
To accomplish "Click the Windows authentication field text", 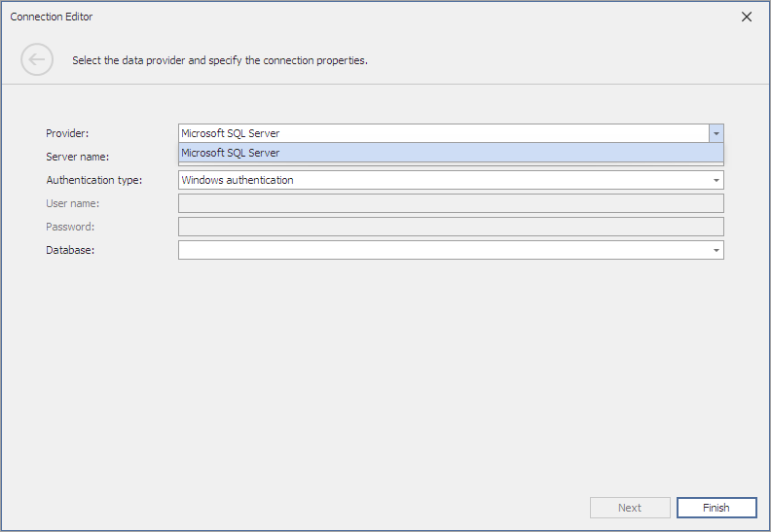I will coord(237,180).
